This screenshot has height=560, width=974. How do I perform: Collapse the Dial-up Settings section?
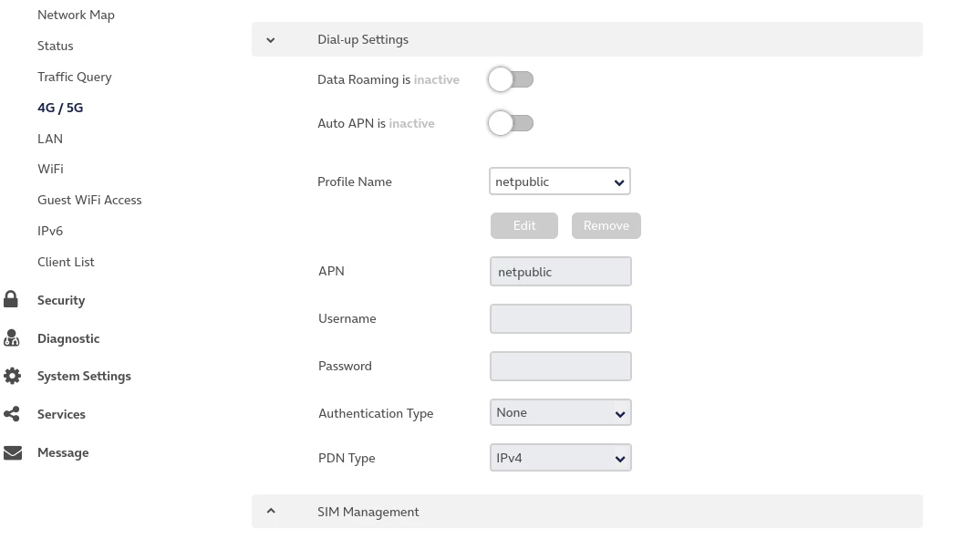coord(271,40)
